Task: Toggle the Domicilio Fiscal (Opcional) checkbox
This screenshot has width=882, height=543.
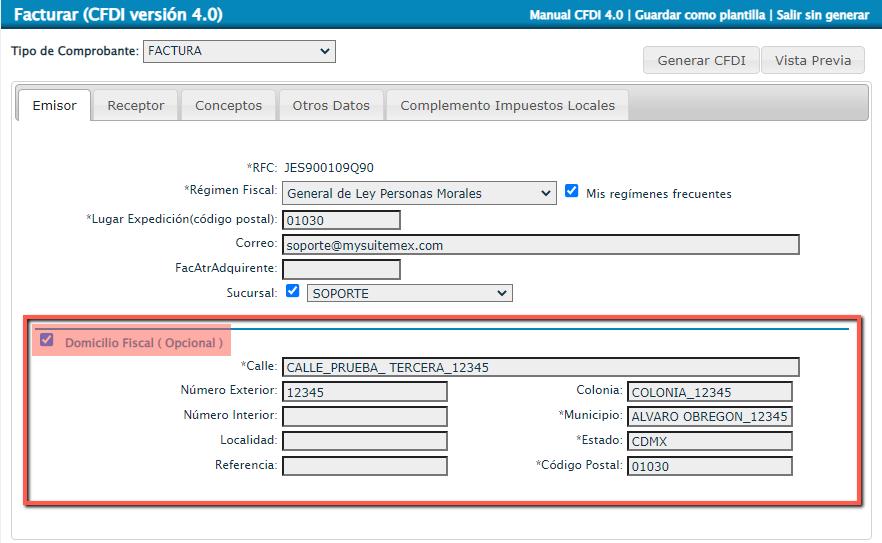Action: [47, 341]
